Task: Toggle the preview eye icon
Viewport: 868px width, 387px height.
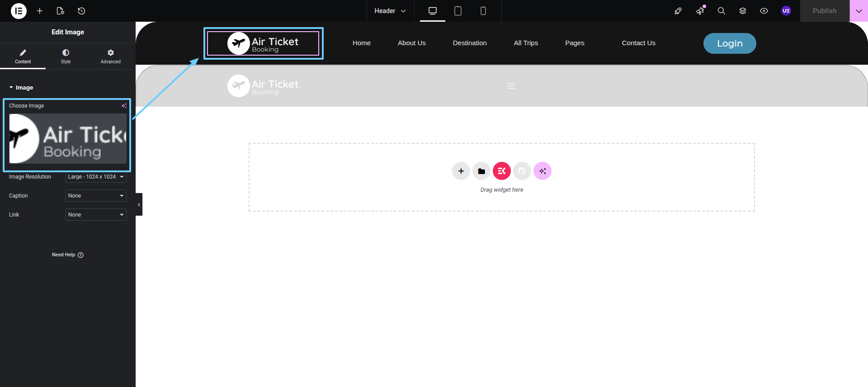Action: (x=764, y=11)
